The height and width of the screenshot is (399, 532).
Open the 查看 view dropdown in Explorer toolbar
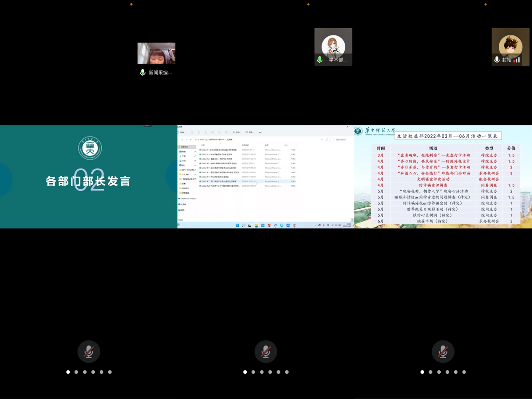250,132
